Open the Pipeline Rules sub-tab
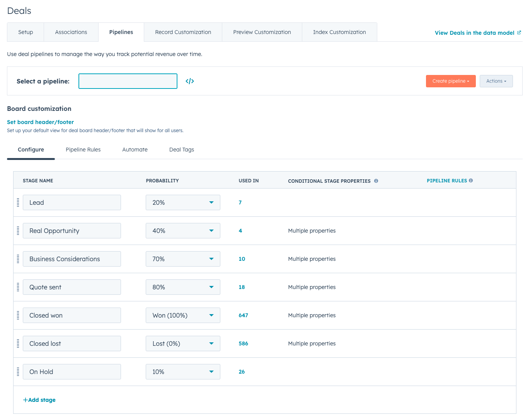The image size is (523, 420). tap(83, 150)
